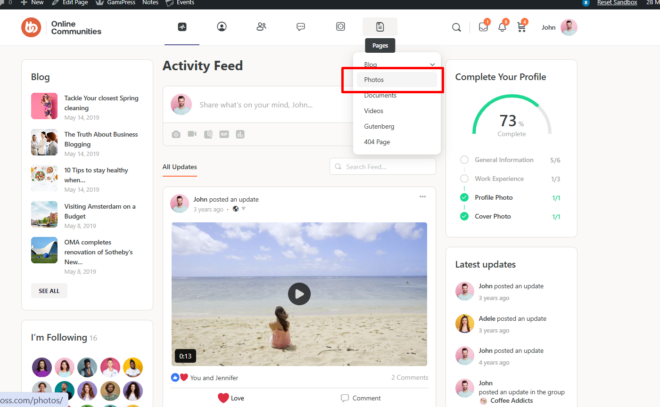The image size is (660, 407).
Task: Click the Amsterdam blog post thumbnail
Action: point(44,214)
